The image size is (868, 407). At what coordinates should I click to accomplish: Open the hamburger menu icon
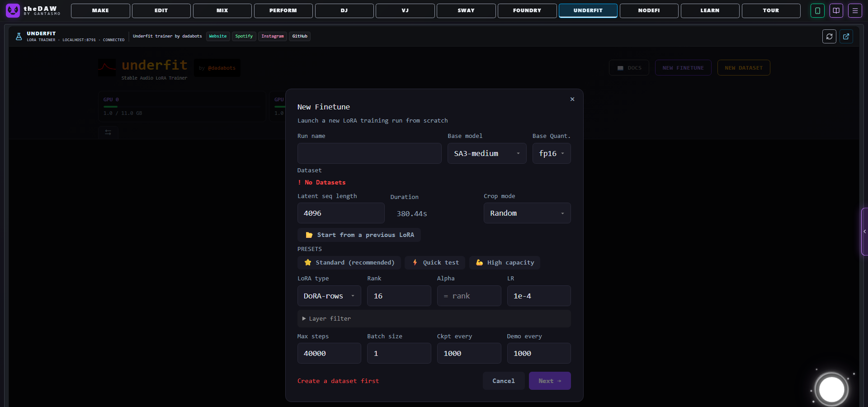(x=855, y=10)
